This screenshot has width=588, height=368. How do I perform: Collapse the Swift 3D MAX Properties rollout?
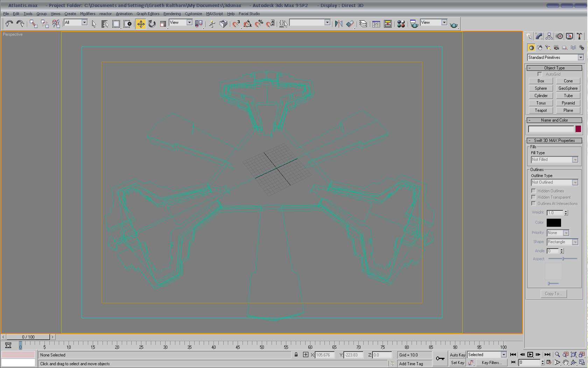[x=554, y=141]
